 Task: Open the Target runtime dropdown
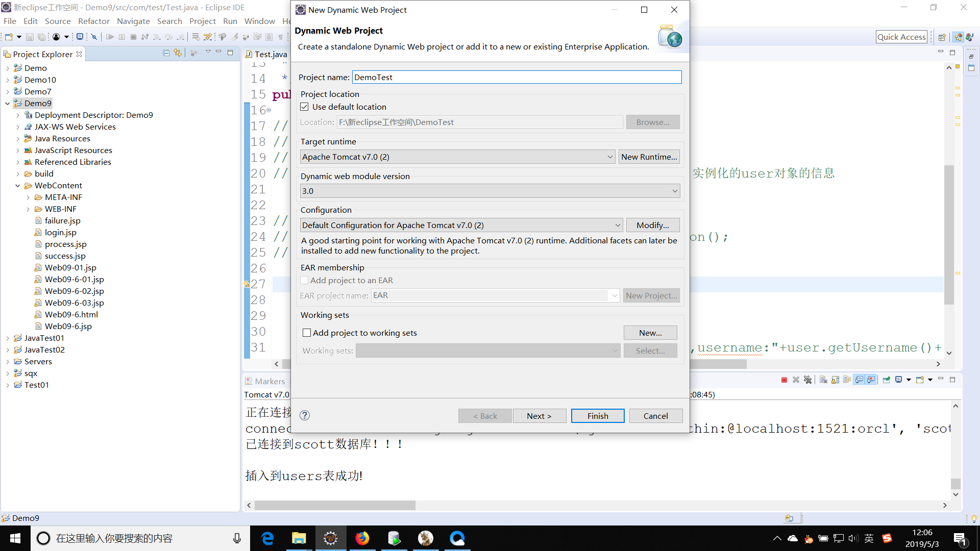click(609, 157)
